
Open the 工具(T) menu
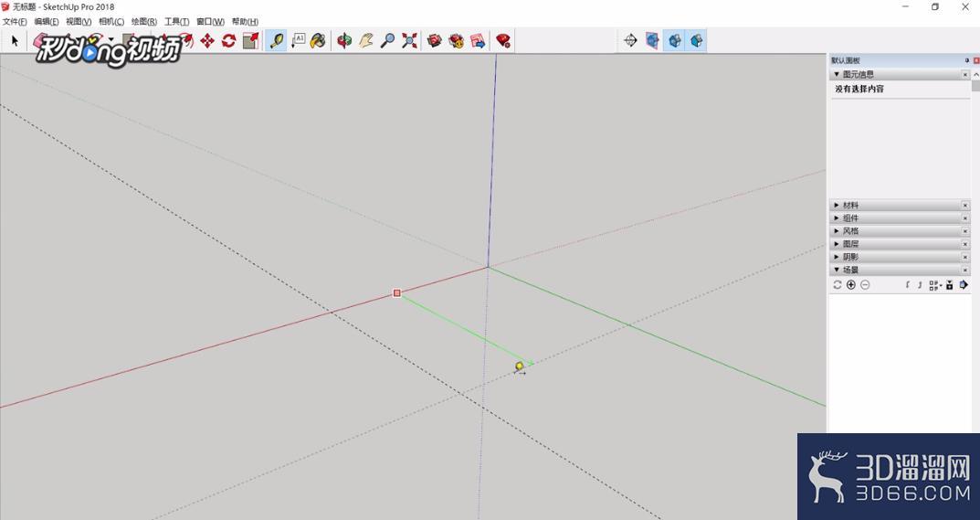tap(176, 22)
